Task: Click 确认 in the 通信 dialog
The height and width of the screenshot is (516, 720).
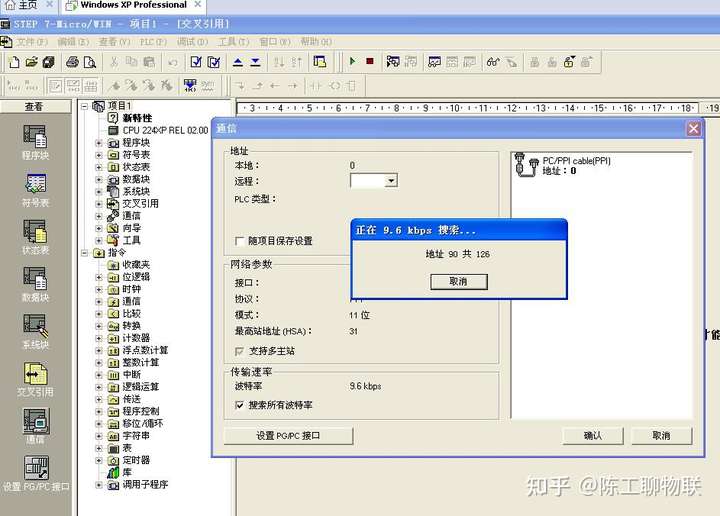Action: (592, 436)
